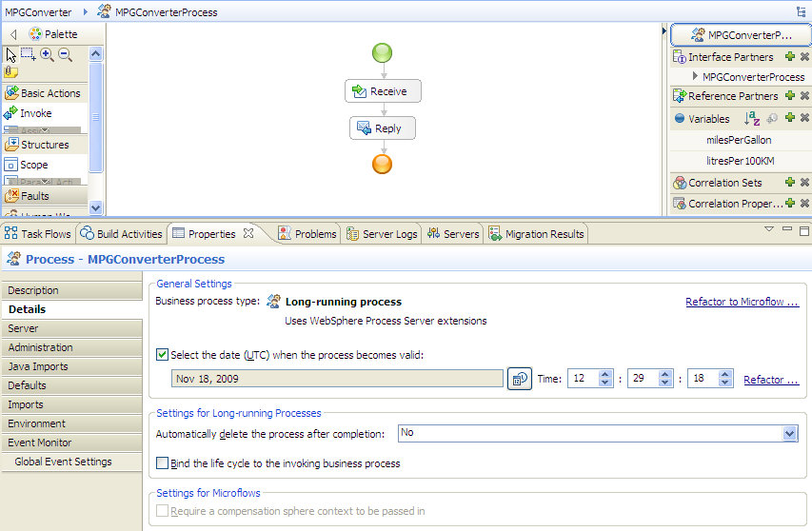
Task: Open the view menu triangle in Properties panel
Action: (769, 228)
